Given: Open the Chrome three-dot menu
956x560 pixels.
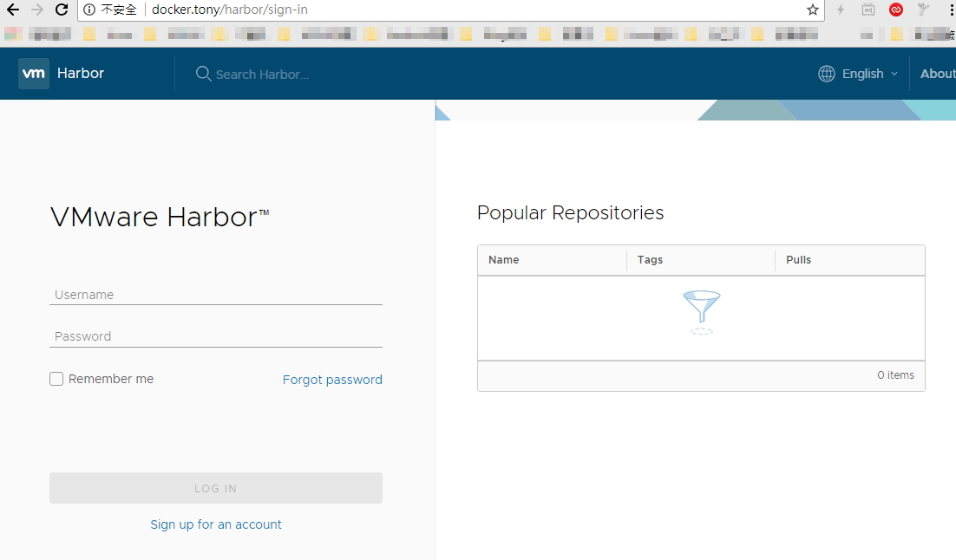Looking at the screenshot, I should (951, 10).
